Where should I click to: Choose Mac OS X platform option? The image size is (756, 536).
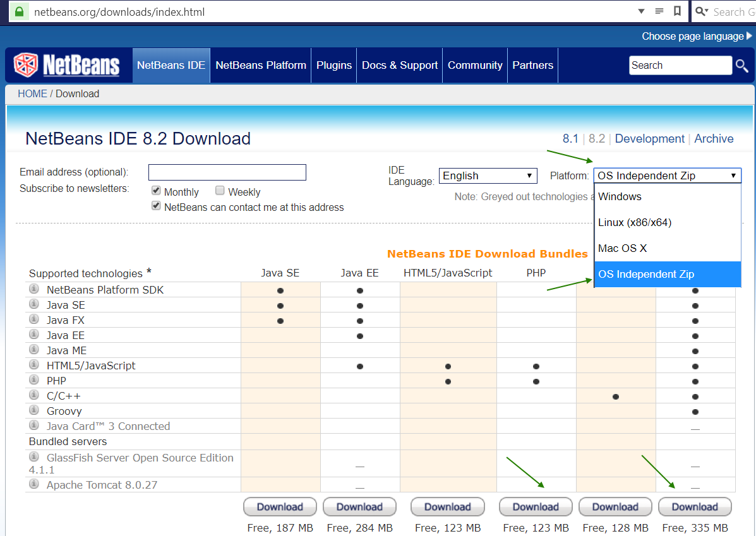click(668, 248)
